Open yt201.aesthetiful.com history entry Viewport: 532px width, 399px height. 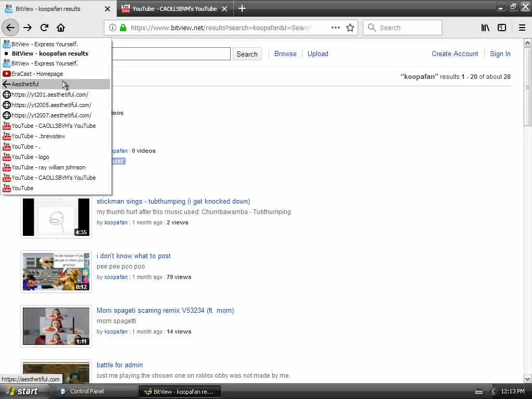point(56,95)
